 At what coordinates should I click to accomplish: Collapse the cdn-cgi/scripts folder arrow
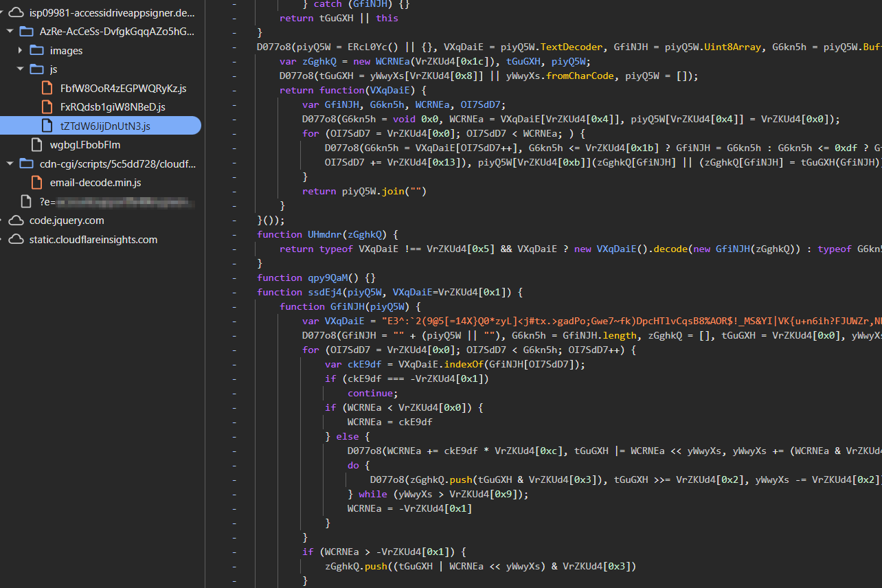(x=10, y=163)
